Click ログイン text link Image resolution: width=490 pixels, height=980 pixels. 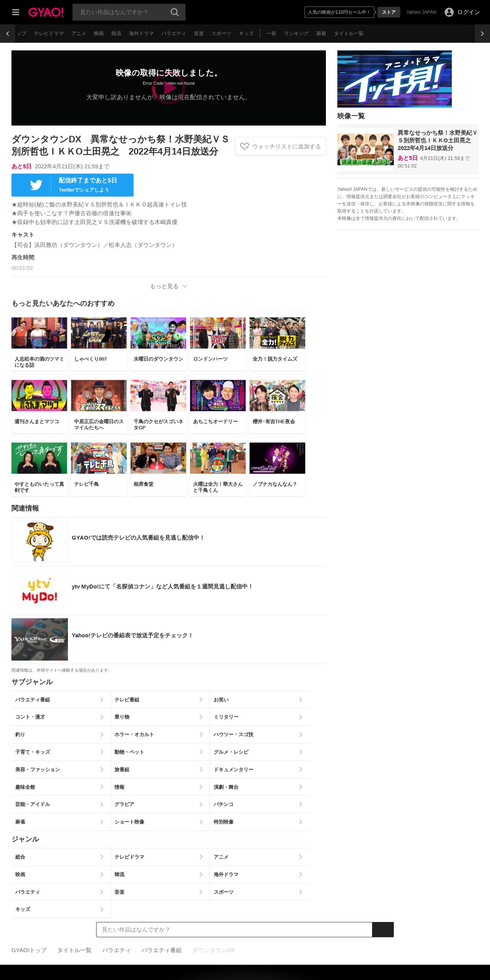tap(469, 12)
